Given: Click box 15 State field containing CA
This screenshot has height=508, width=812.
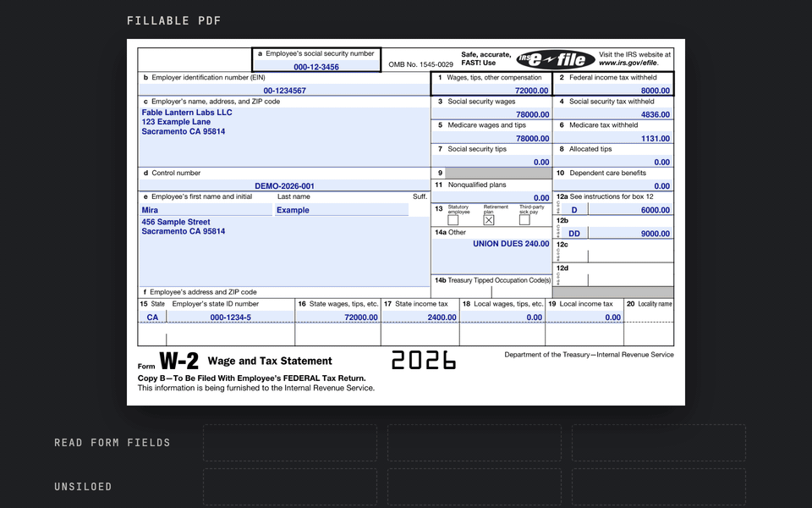Looking at the screenshot, I should [152, 317].
